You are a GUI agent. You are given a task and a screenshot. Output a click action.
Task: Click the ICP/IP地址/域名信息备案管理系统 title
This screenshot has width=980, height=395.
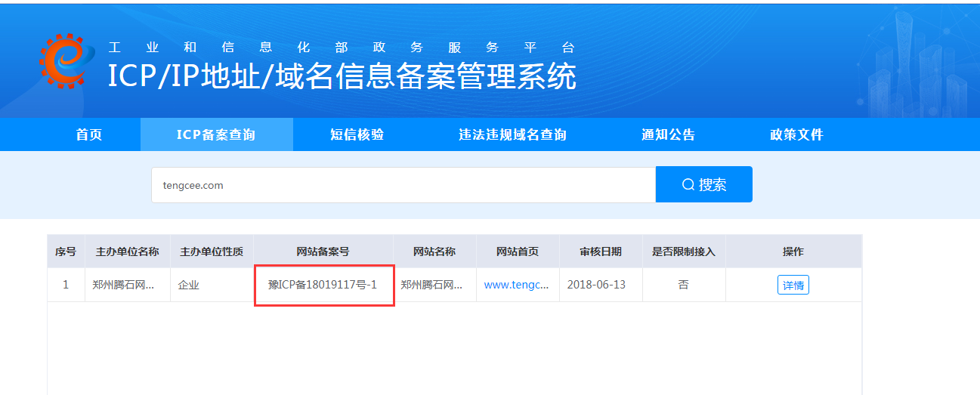tap(342, 76)
